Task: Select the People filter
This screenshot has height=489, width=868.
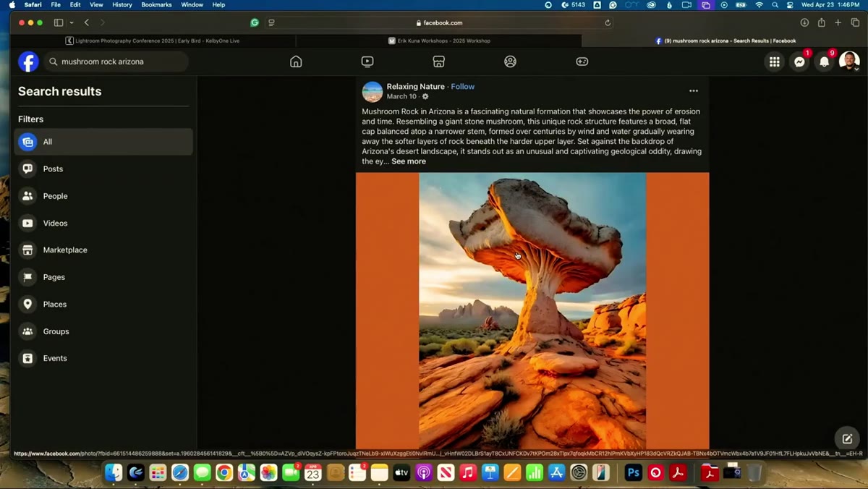Action: (103, 196)
